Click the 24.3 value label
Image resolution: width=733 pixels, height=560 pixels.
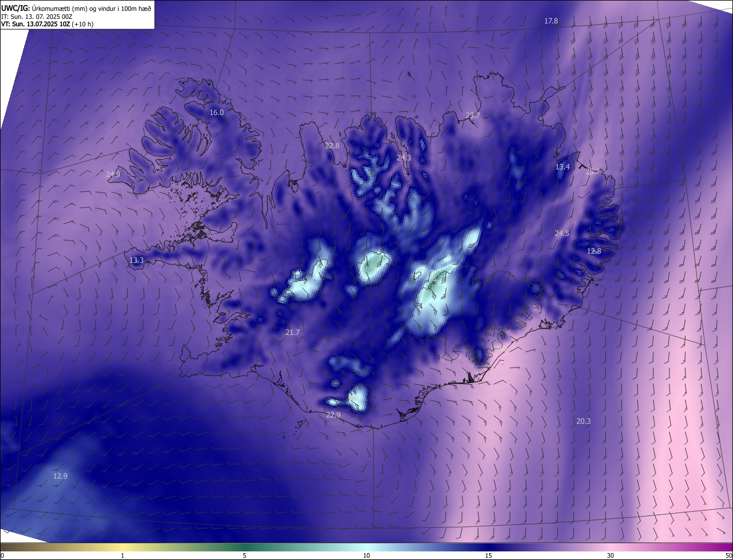404,157
